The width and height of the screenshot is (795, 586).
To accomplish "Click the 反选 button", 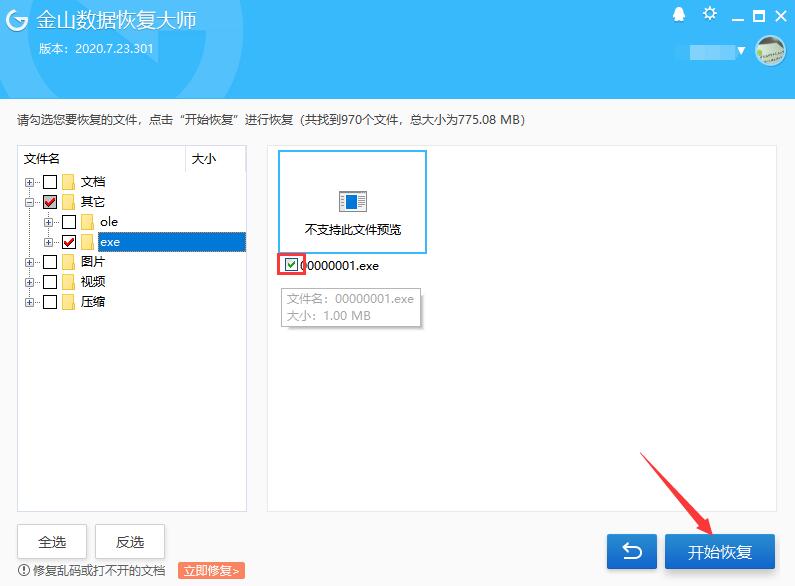I will pos(130,542).
